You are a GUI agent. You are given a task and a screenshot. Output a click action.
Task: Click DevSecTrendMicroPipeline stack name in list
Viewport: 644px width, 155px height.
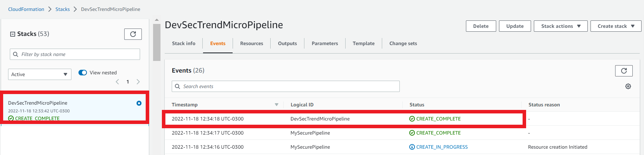[38, 103]
